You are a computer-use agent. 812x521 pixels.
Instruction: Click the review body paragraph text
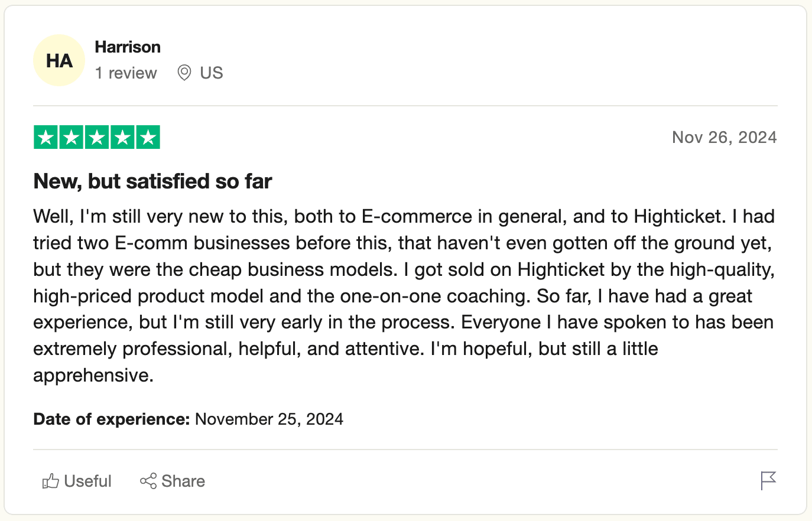tap(404, 295)
